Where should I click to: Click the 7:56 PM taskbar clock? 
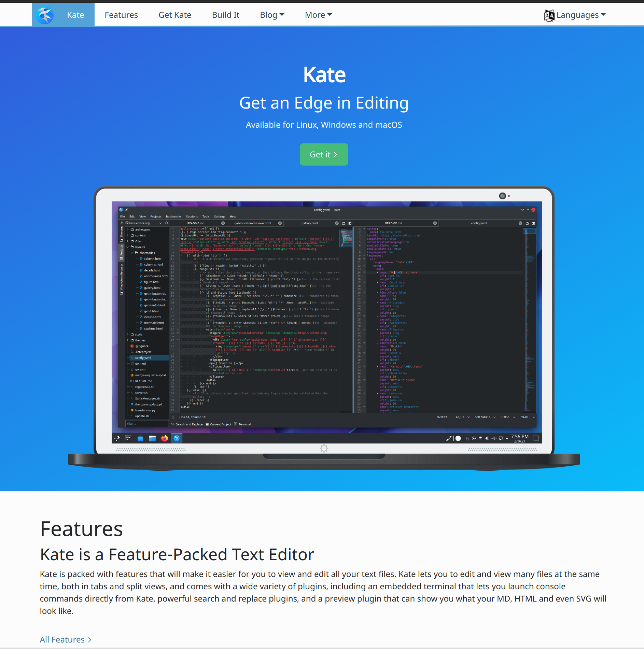tap(520, 438)
